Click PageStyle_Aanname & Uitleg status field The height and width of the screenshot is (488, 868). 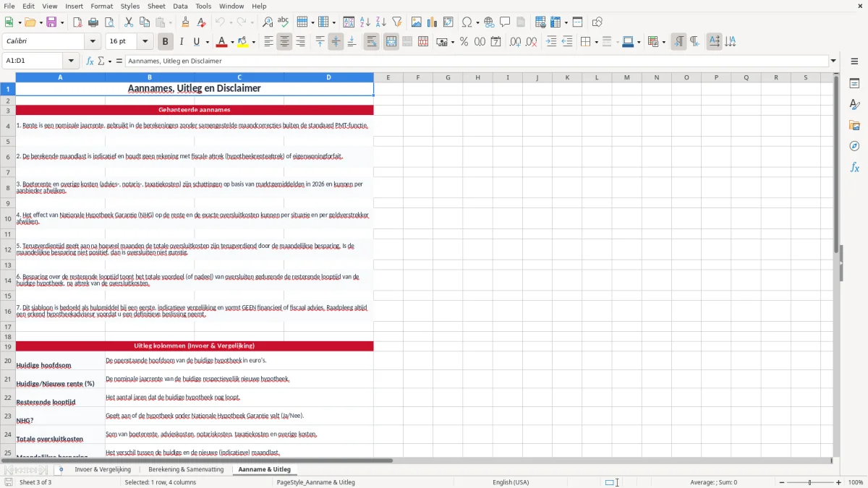(316, 482)
